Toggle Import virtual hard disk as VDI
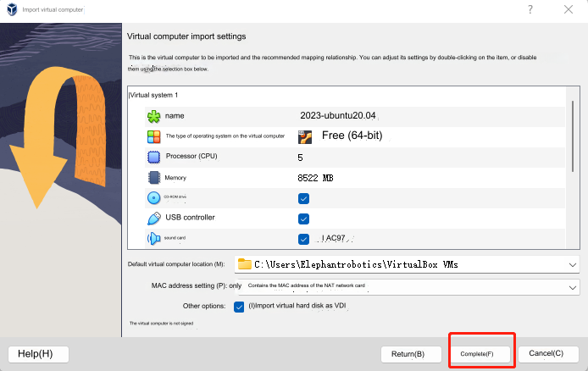 tap(239, 306)
